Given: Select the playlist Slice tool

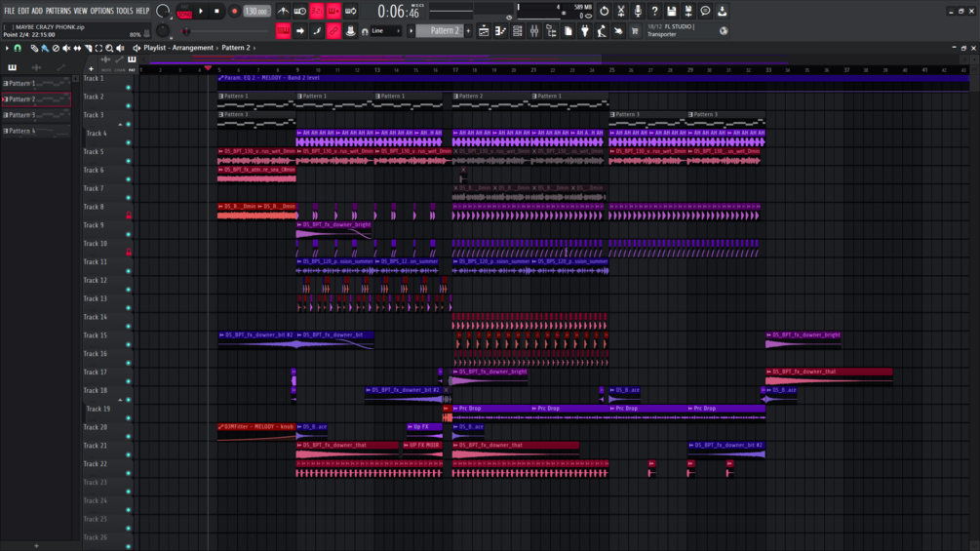Looking at the screenshot, I should (x=88, y=48).
